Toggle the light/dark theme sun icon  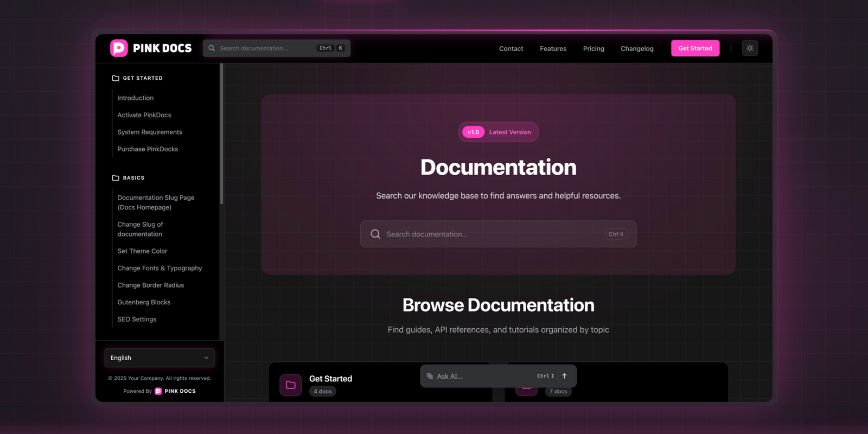(750, 48)
